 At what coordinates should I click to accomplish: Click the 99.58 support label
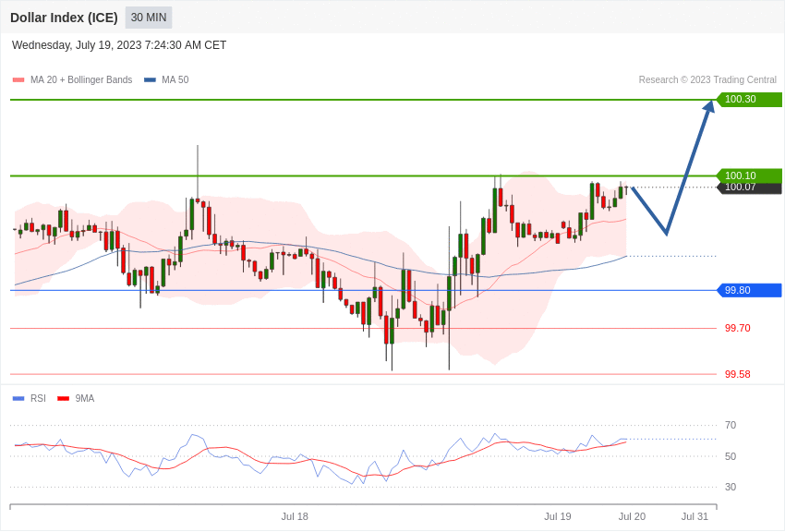[738, 374]
